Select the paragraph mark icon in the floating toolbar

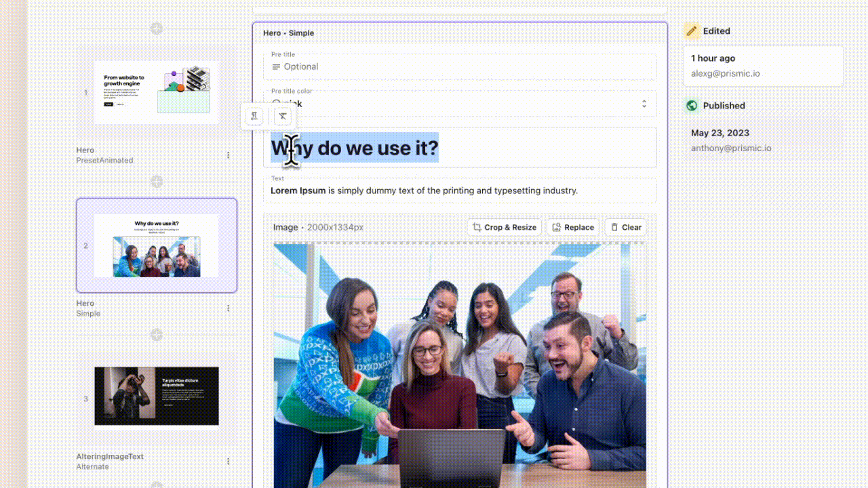pos(254,116)
